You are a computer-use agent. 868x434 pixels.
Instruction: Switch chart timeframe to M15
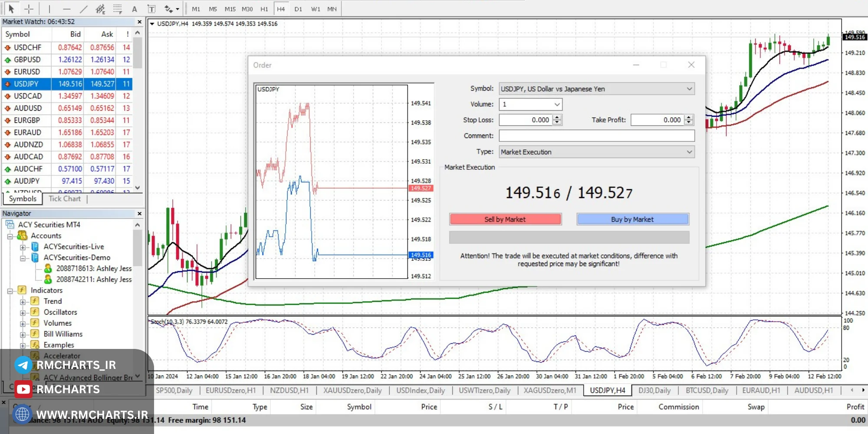click(x=230, y=9)
